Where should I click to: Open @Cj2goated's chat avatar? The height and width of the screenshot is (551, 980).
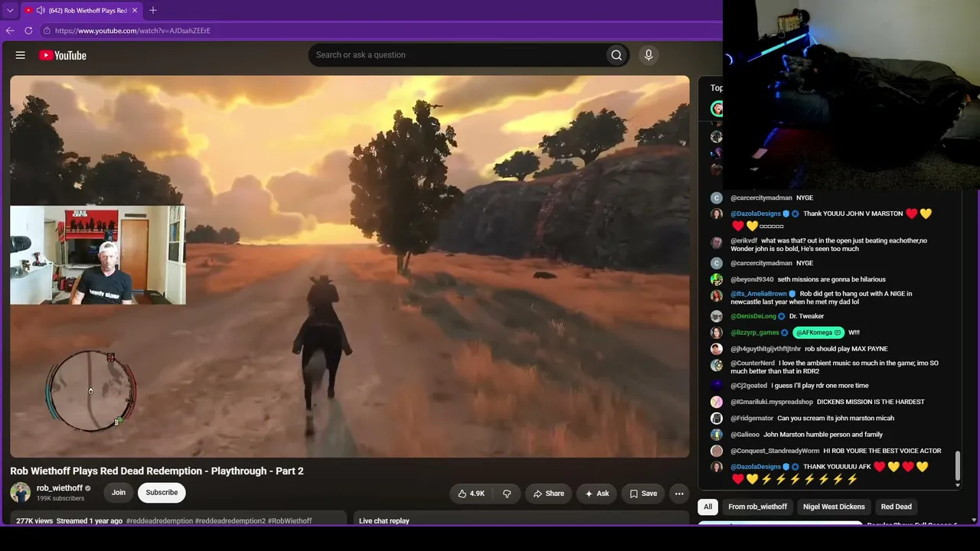tap(717, 386)
